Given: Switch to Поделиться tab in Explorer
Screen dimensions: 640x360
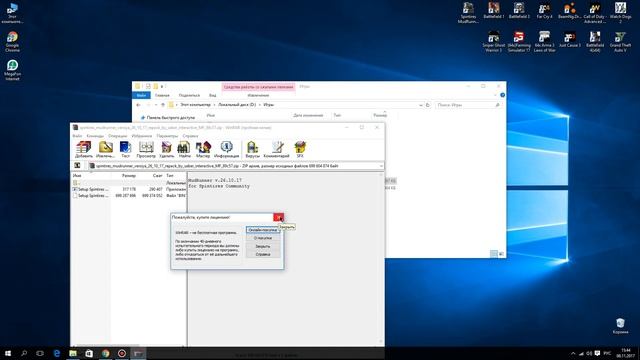Looking at the screenshot, I should coord(189,95).
